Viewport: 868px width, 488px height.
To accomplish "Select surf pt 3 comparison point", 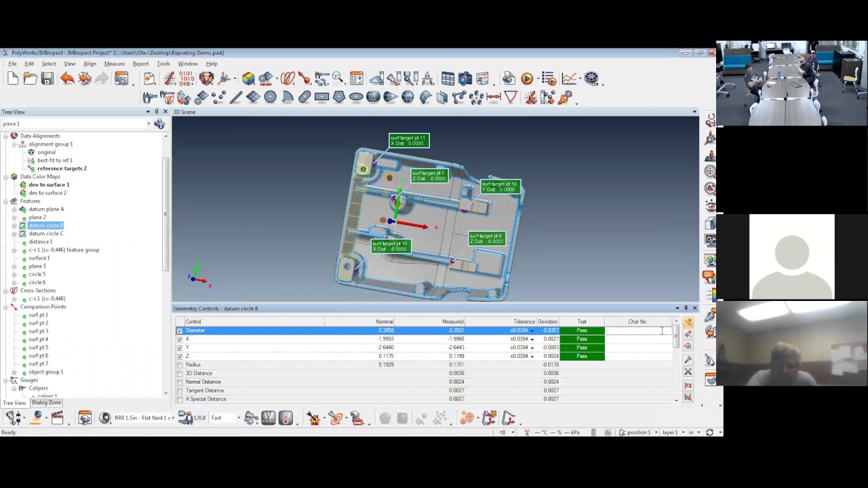I will (x=38, y=331).
